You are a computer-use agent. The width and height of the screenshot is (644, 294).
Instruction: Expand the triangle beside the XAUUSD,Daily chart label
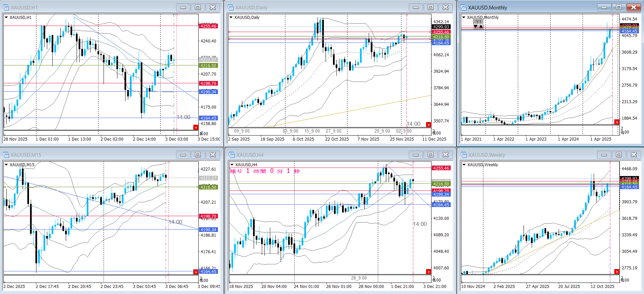tap(231, 18)
